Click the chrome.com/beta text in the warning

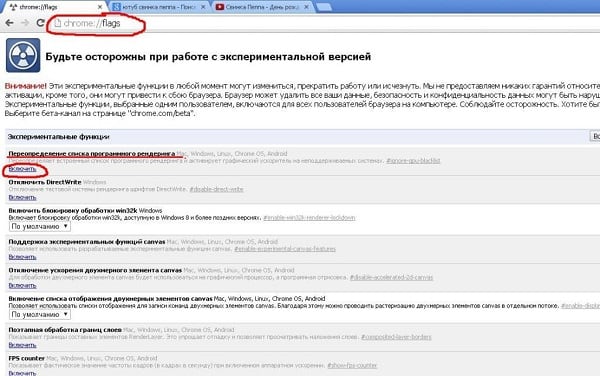pyautogui.click(x=161, y=113)
